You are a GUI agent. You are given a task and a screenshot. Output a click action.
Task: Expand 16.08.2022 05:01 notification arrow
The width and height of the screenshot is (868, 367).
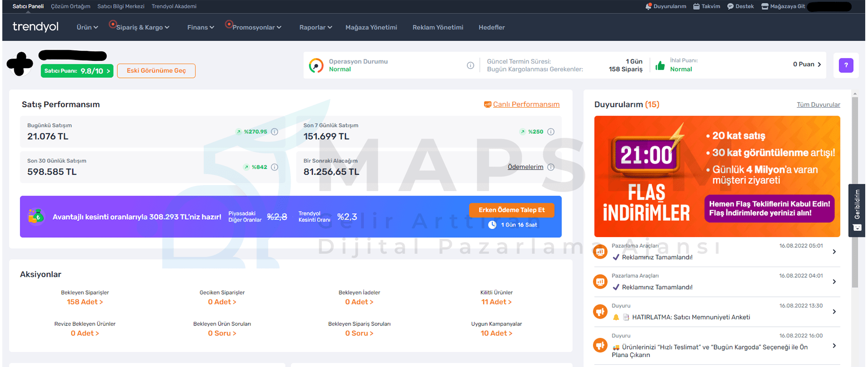coord(834,251)
